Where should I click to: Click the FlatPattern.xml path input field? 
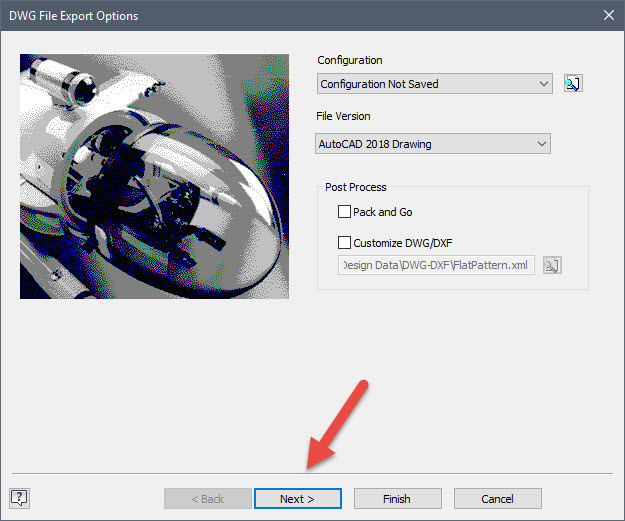click(436, 265)
